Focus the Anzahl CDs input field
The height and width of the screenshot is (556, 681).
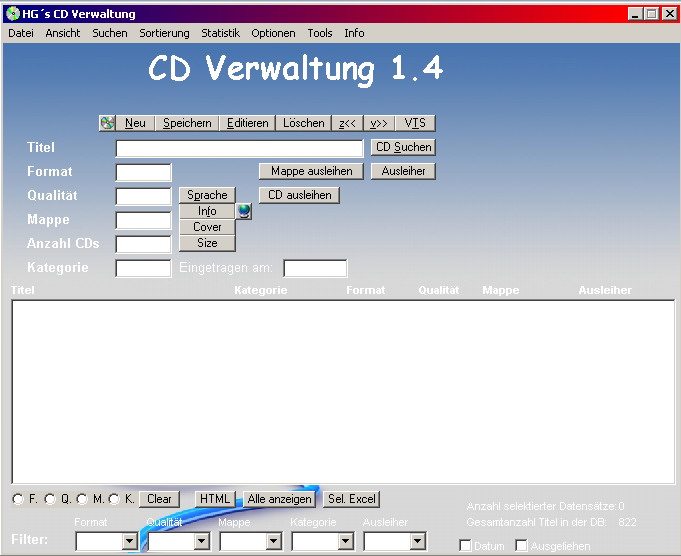[143, 244]
